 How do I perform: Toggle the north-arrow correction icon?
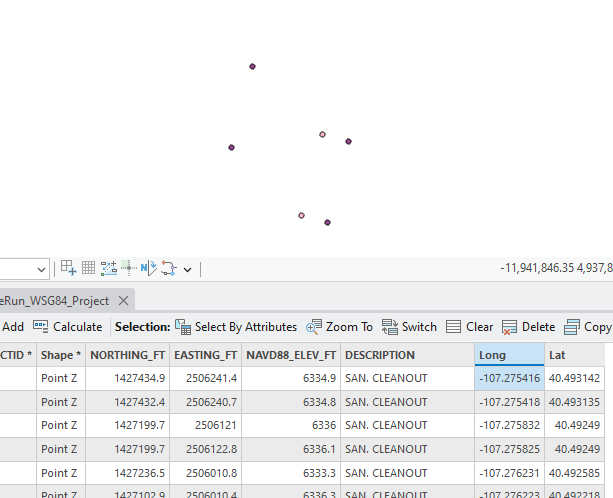click(x=149, y=268)
